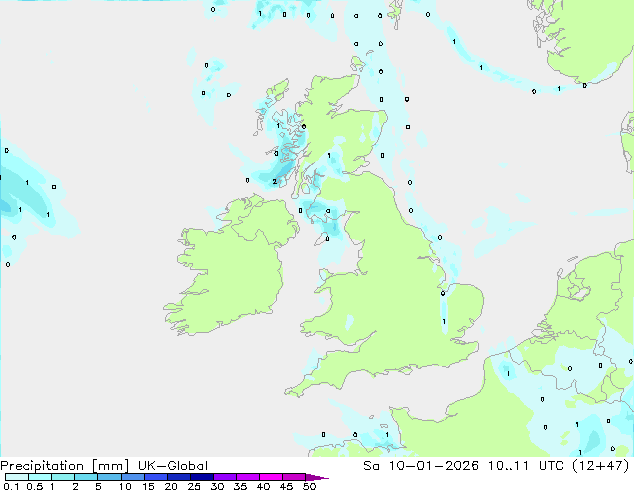Click legend scale label '45'
The height and width of the screenshot is (490, 634).
286,486
